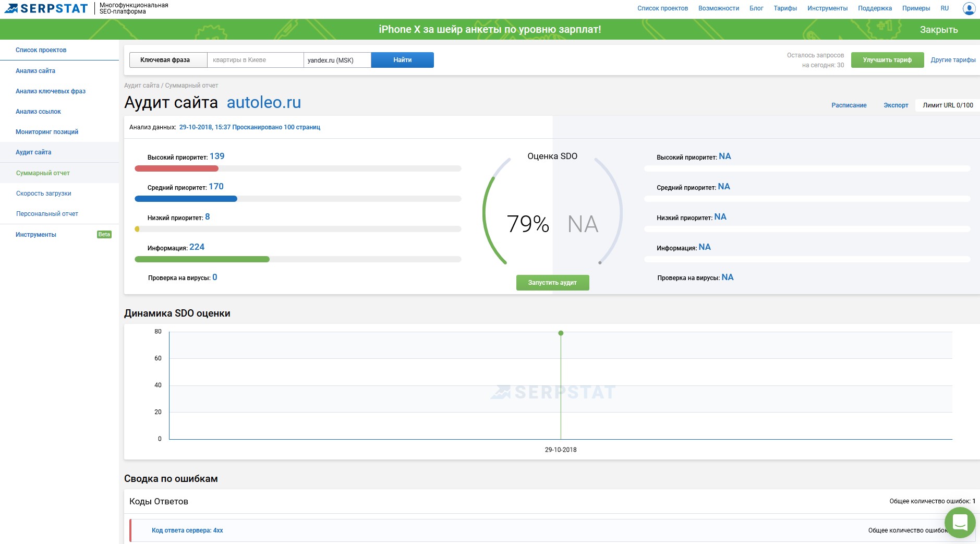
Task: Focus the квартиры в Киеве search field
Action: pyautogui.click(x=255, y=60)
